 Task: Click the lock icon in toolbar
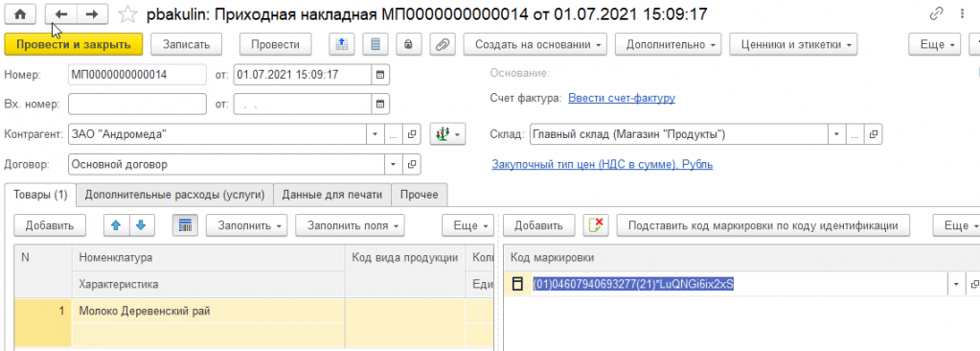(408, 44)
